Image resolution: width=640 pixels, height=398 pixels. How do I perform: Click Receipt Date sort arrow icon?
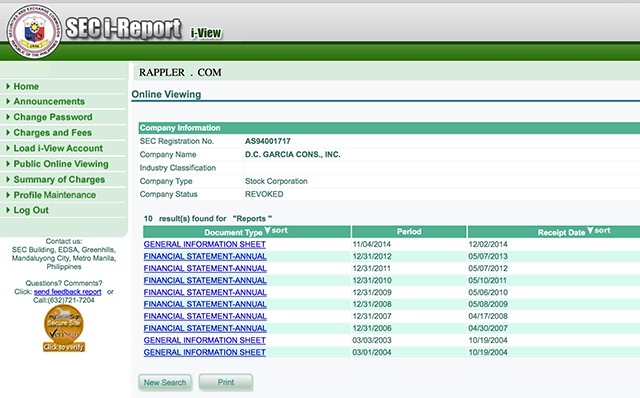[x=590, y=231]
